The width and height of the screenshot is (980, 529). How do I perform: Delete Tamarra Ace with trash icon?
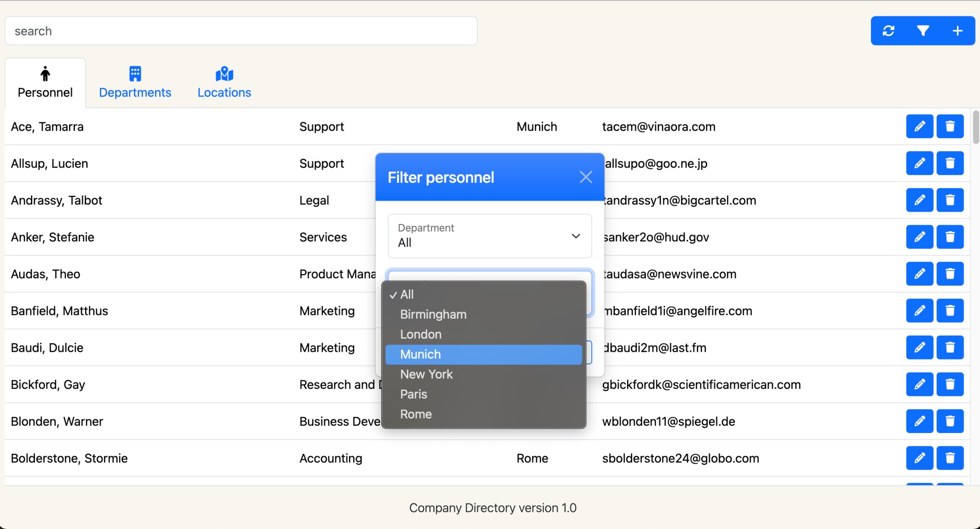pos(950,126)
